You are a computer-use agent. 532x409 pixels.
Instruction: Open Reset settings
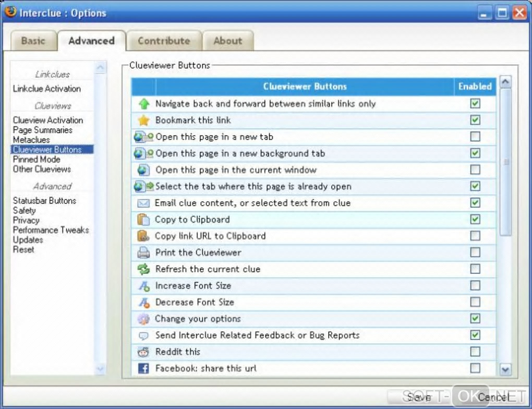point(23,249)
